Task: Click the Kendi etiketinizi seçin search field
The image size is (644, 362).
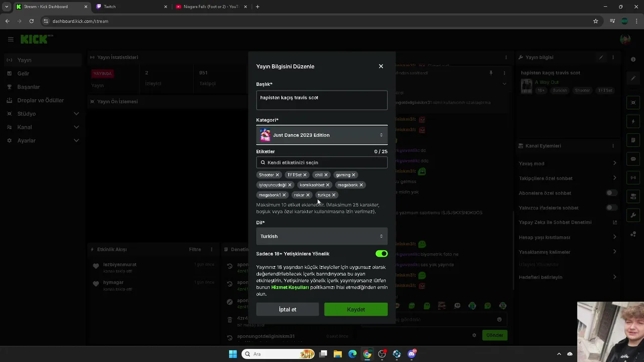Action: (x=322, y=162)
